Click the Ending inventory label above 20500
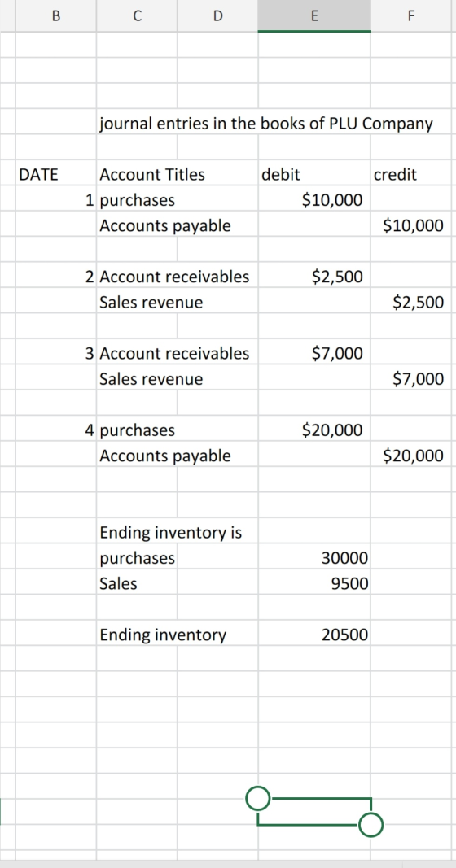The height and width of the screenshot is (868, 456). point(163,635)
